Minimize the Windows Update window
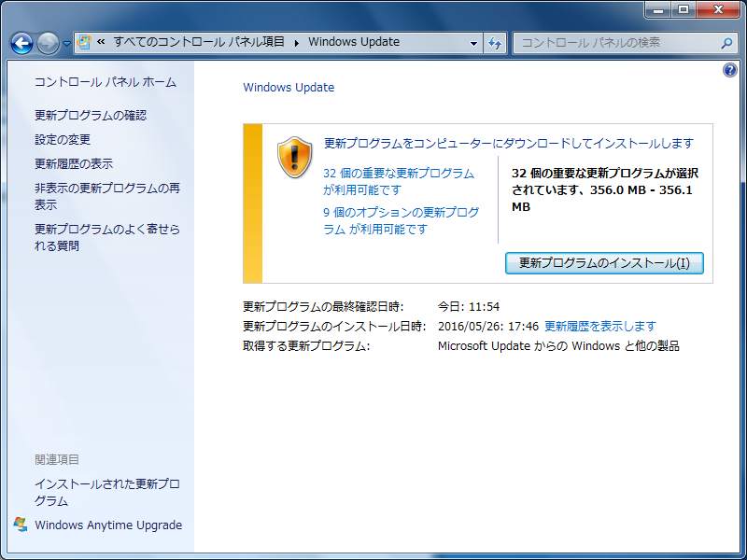Screen dimensions: 747x560 click(x=659, y=9)
